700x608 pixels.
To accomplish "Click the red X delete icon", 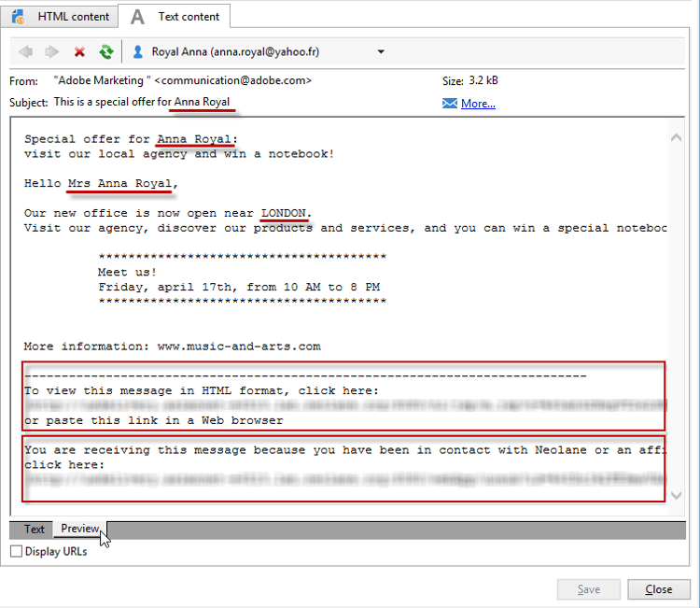I will pyautogui.click(x=79, y=52).
